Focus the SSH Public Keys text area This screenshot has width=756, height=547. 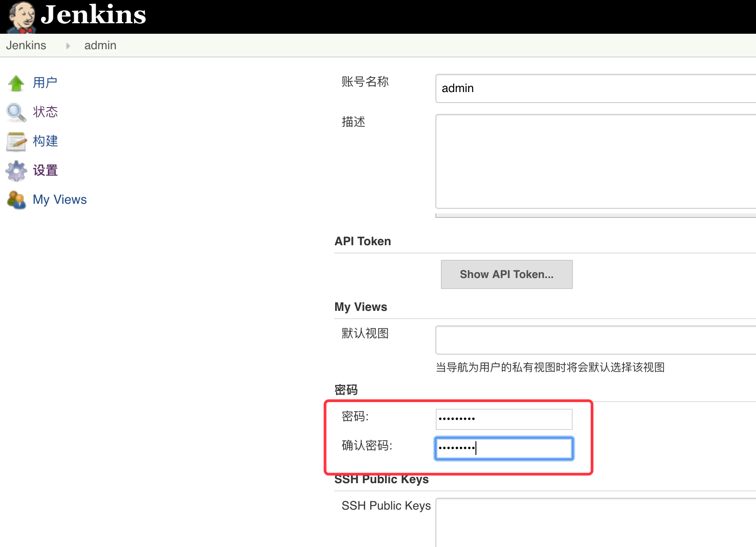(x=596, y=522)
